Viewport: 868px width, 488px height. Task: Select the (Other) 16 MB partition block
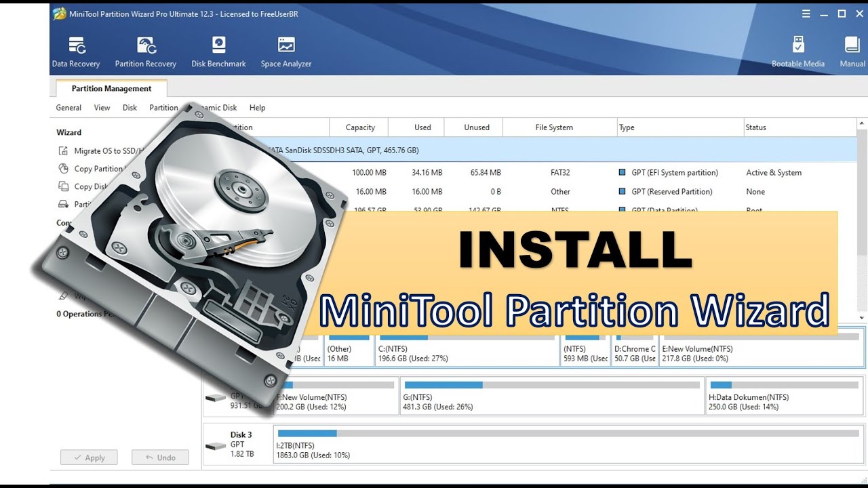point(349,350)
